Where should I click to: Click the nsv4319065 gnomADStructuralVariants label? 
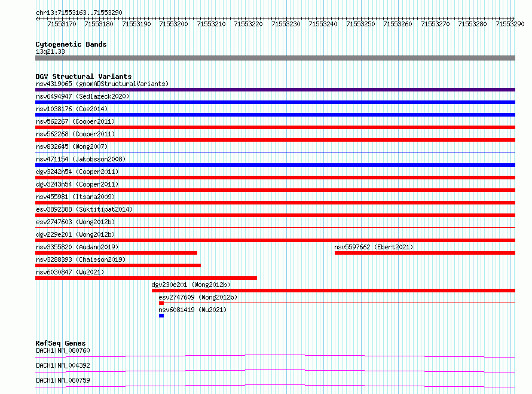pos(102,84)
